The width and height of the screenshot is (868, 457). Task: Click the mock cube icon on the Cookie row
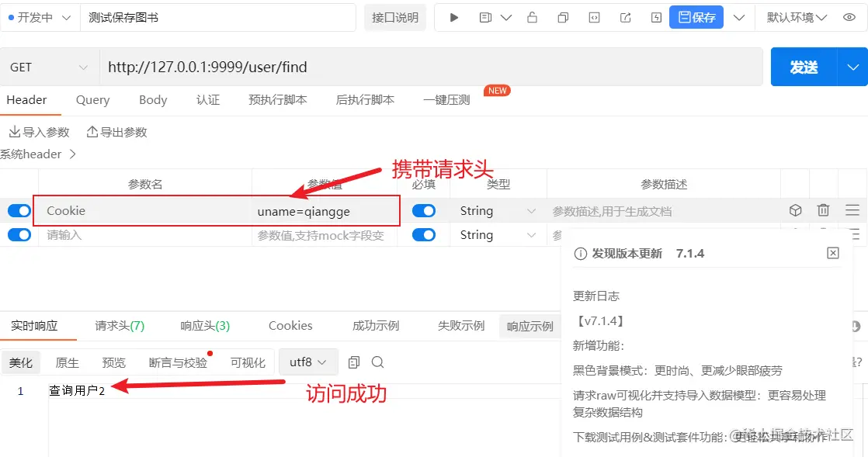[795, 209]
